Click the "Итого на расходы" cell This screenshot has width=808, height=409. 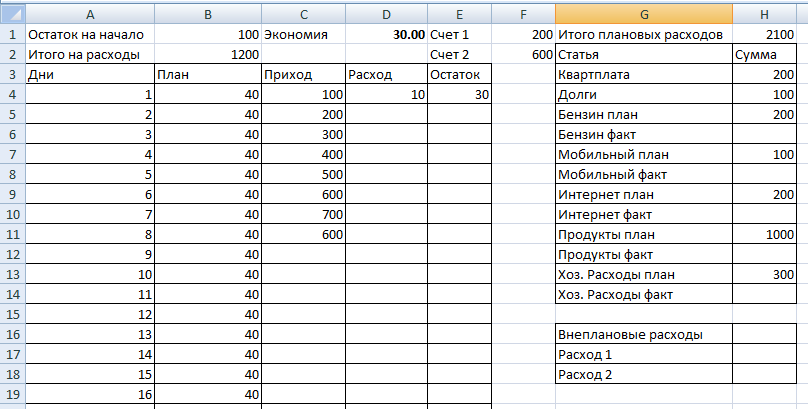tap(90, 54)
